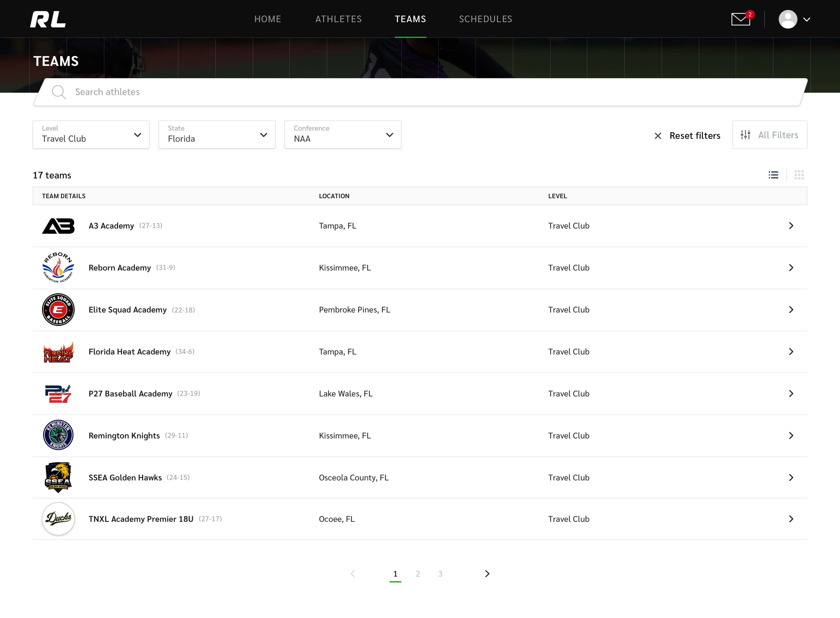Viewport: 840px width, 618px height.
Task: Click the Reborn Academy team logo
Action: (x=58, y=268)
